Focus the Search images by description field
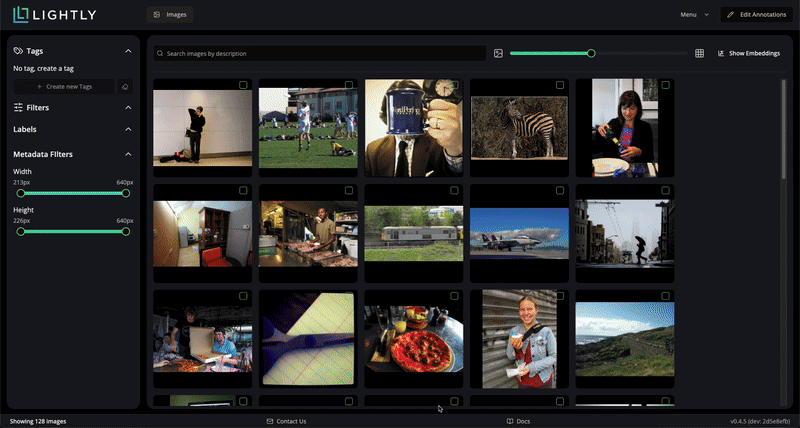This screenshot has height=428, width=800. tap(320, 54)
